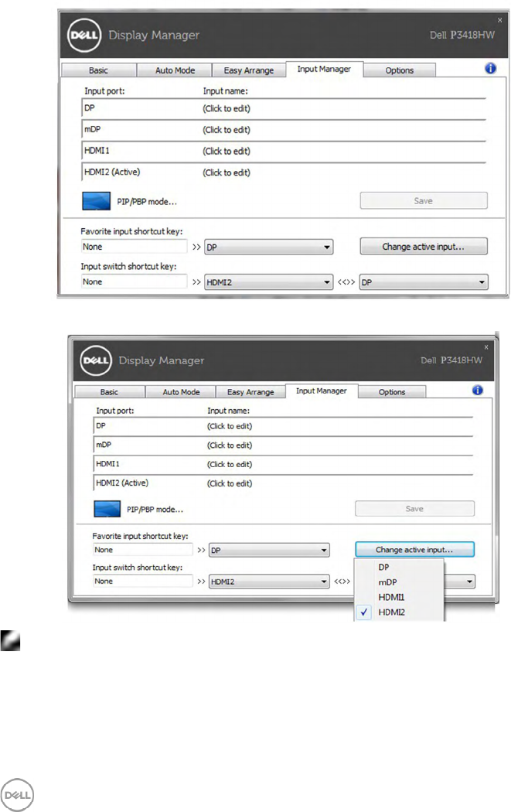Click Save button in upper window
Screen dimensions: 511x812
point(424,201)
